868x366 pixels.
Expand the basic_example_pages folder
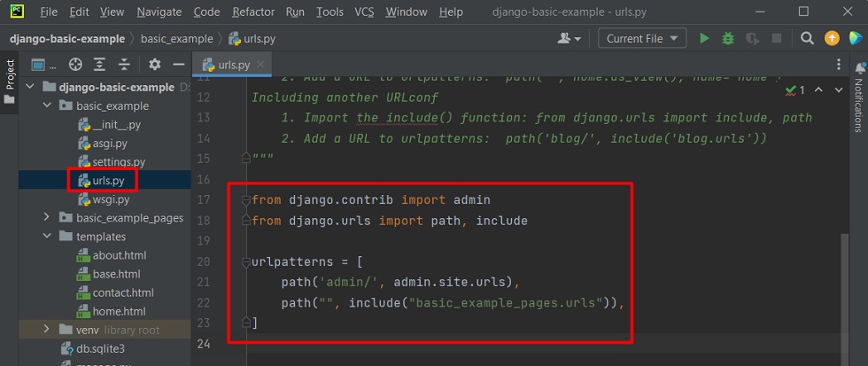47,218
